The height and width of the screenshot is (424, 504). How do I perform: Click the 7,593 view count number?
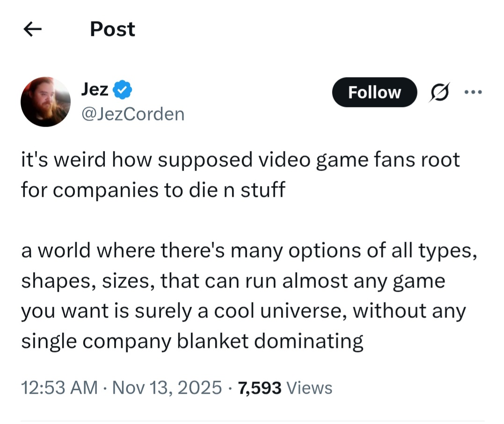tap(260, 388)
